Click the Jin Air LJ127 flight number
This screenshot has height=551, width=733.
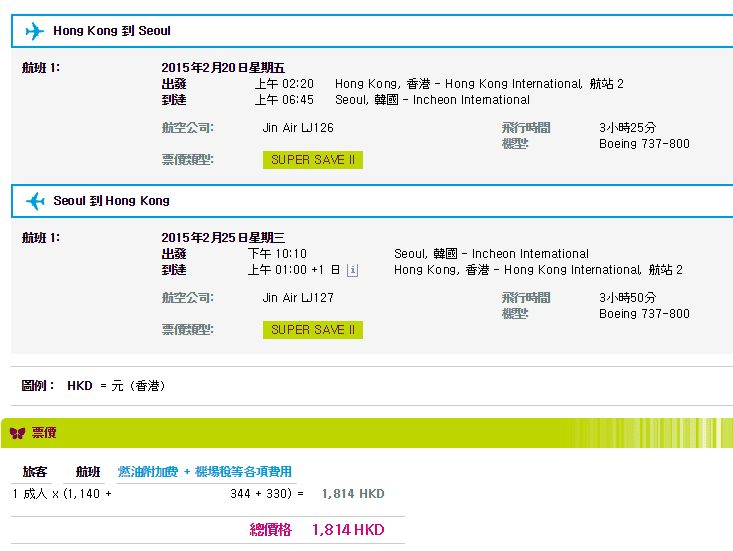tap(298, 298)
